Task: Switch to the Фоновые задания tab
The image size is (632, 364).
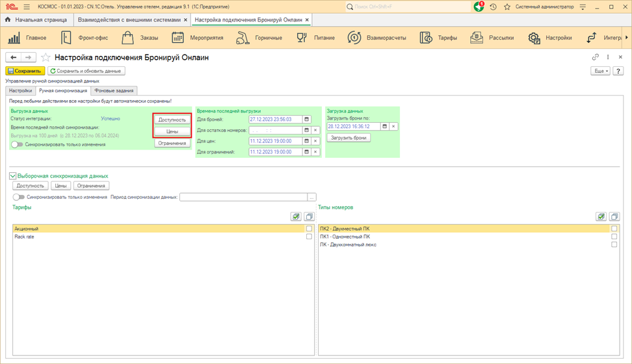Action: click(x=114, y=91)
